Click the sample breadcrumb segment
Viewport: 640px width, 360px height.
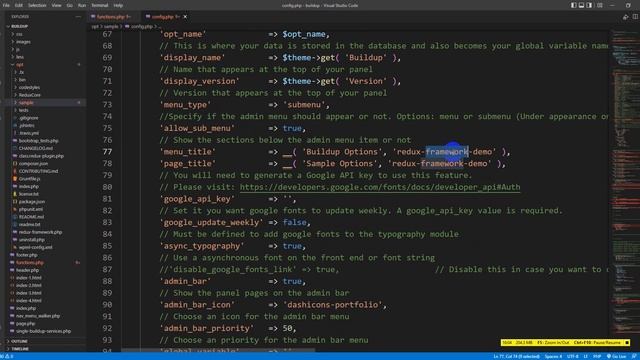click(111, 27)
